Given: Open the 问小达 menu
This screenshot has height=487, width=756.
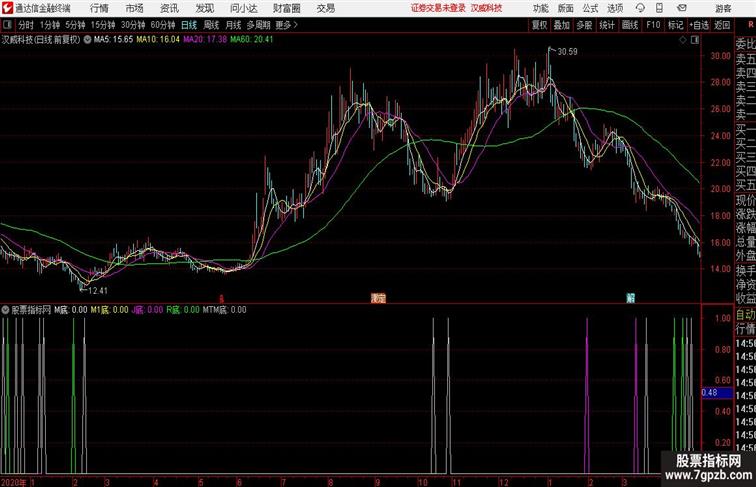Looking at the screenshot, I should click(x=244, y=8).
